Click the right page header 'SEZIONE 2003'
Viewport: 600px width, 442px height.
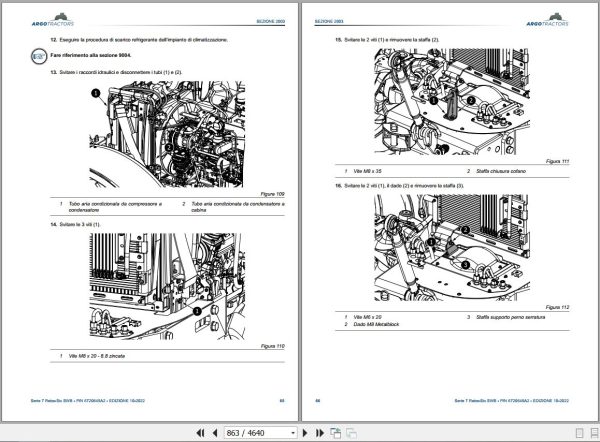(x=329, y=21)
